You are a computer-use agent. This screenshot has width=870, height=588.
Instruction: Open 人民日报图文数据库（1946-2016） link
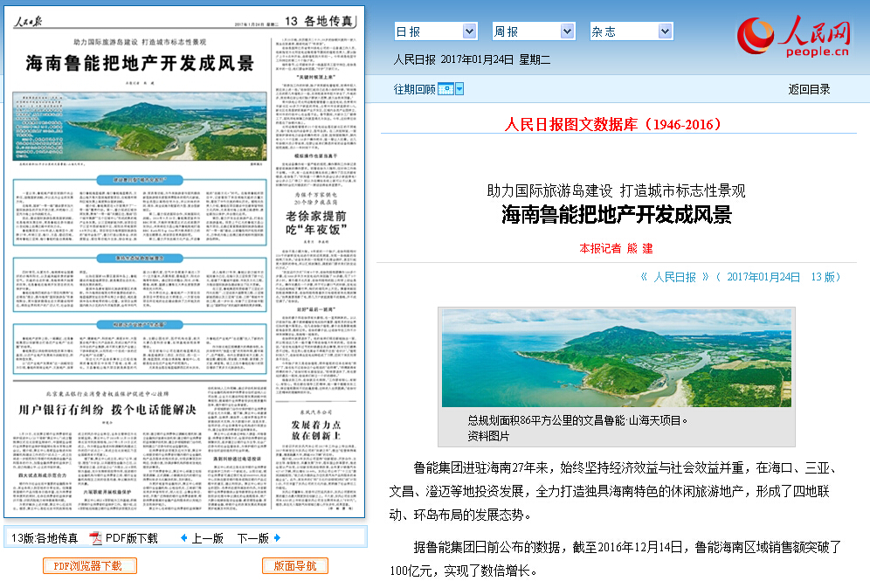click(612, 124)
